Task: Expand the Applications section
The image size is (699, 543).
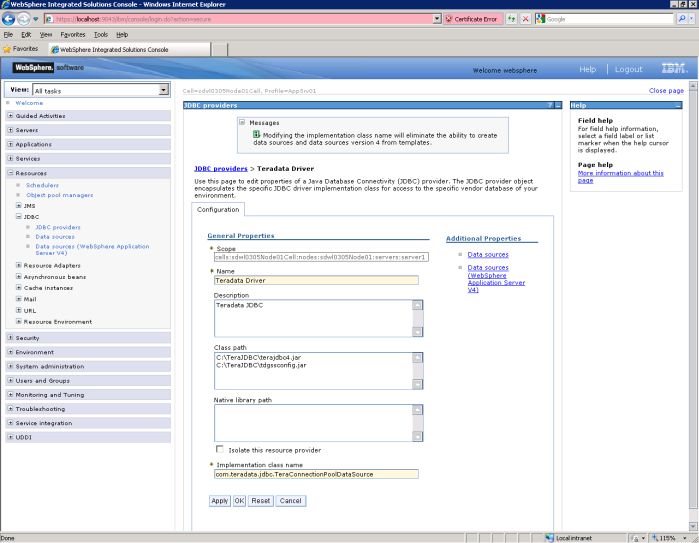Action: (10, 144)
